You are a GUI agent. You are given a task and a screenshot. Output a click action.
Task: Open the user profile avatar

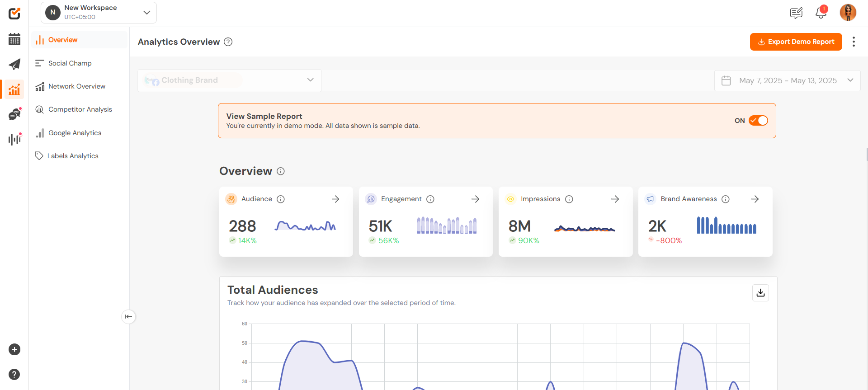click(x=848, y=13)
